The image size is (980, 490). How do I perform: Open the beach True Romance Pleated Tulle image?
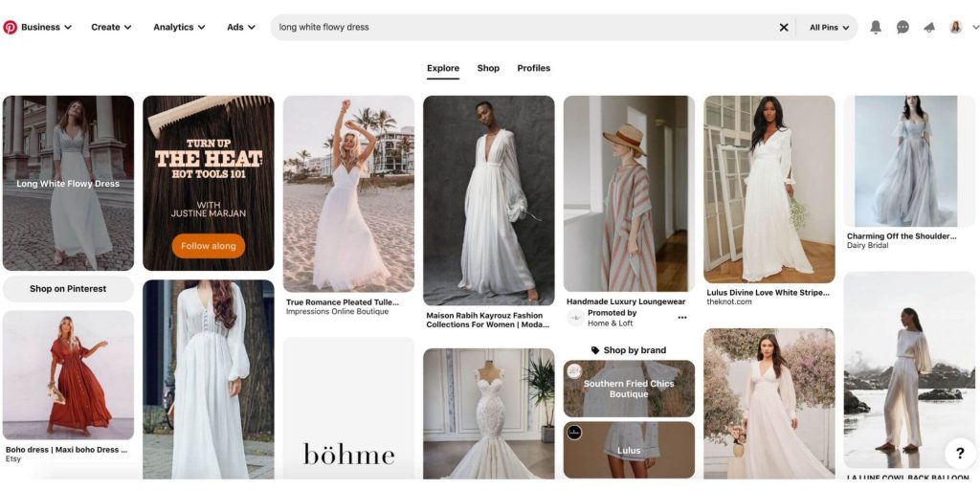pyautogui.click(x=348, y=193)
